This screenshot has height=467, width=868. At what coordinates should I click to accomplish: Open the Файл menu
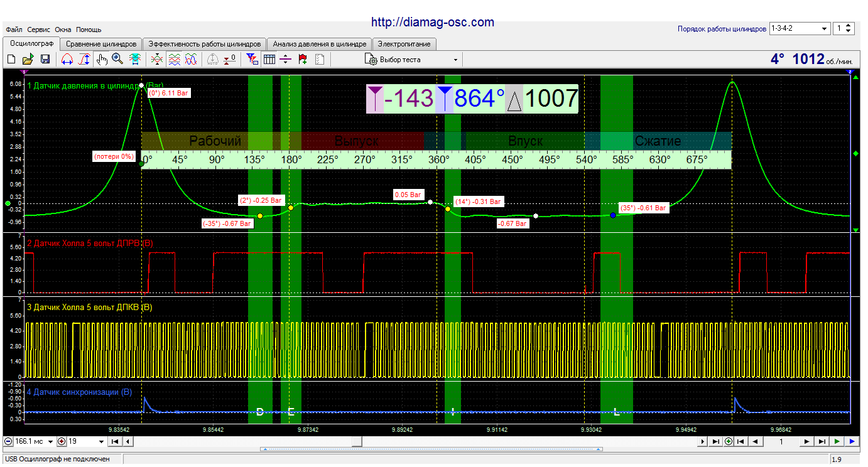tap(14, 30)
